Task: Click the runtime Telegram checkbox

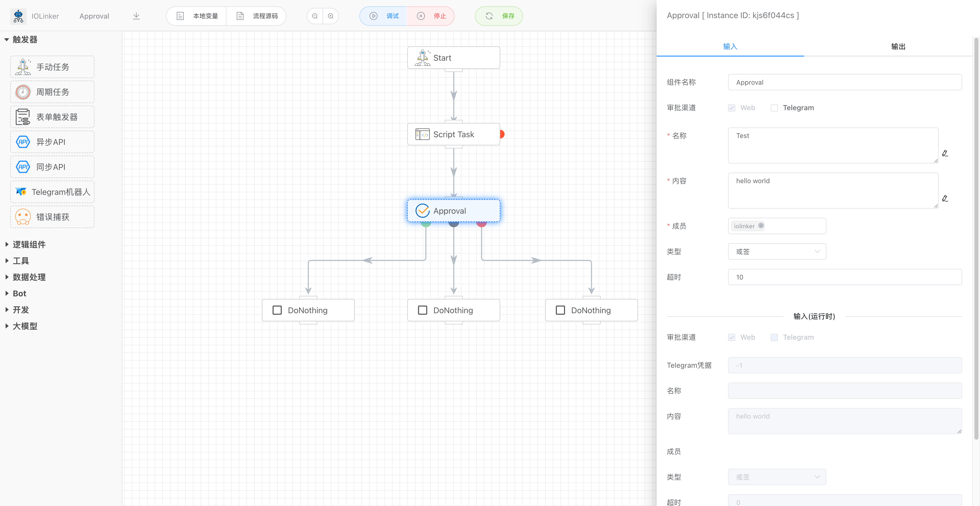Action: point(774,337)
